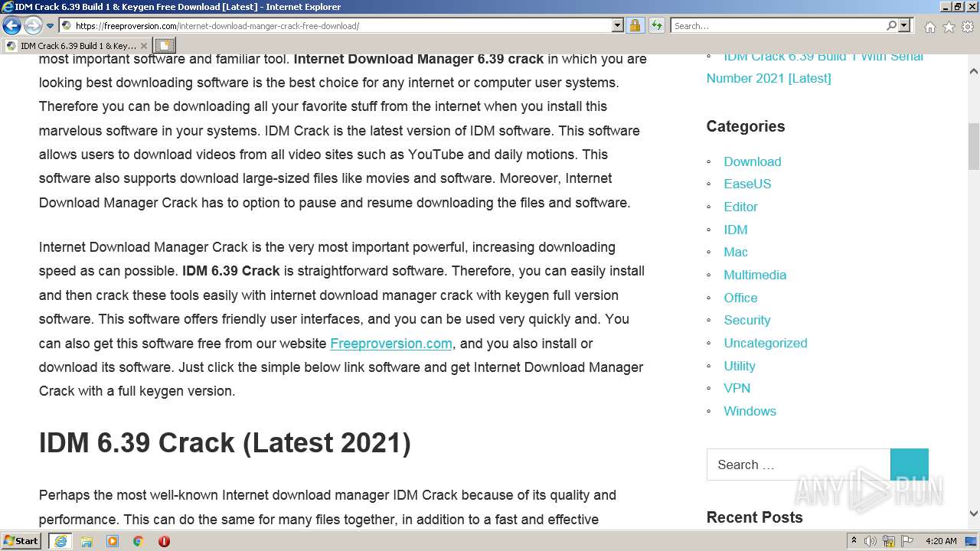Click Internet Explorer taskbar icon

(x=60, y=541)
